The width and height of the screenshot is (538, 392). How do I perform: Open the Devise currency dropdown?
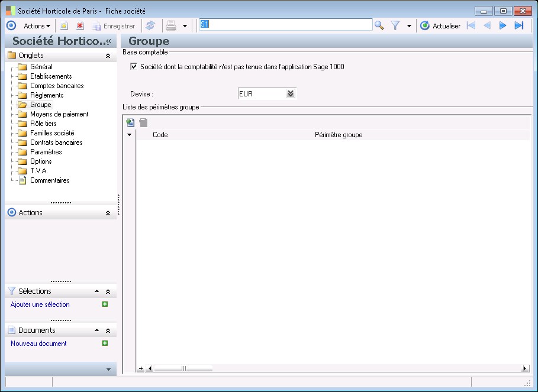pyautogui.click(x=290, y=93)
